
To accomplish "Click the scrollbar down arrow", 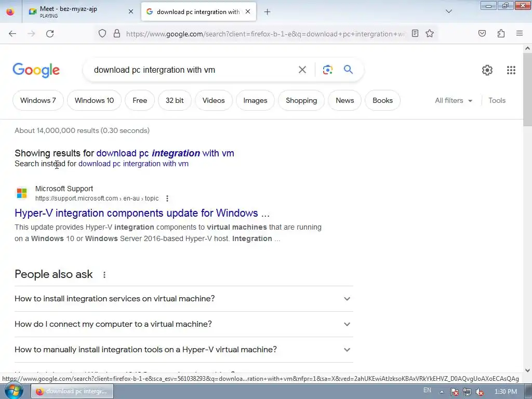I will 527,370.
